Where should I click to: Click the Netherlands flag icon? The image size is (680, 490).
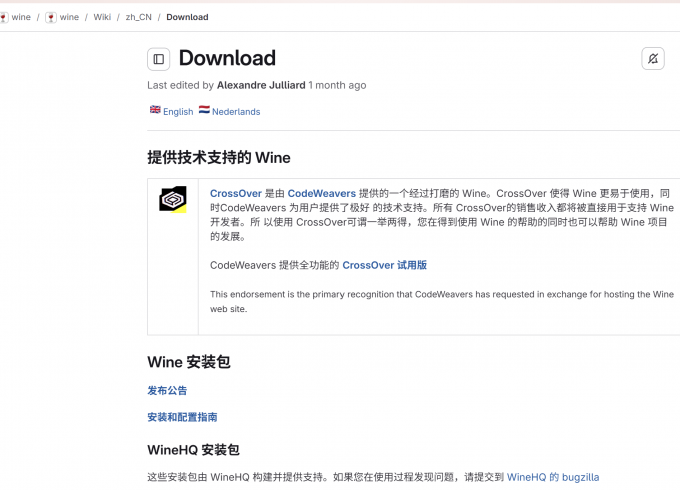click(x=204, y=110)
